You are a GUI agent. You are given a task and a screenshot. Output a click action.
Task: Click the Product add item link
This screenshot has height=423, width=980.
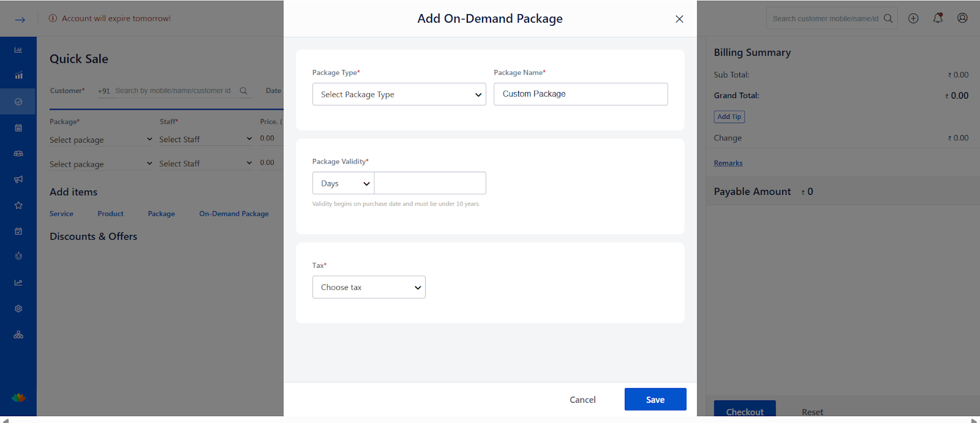110,214
